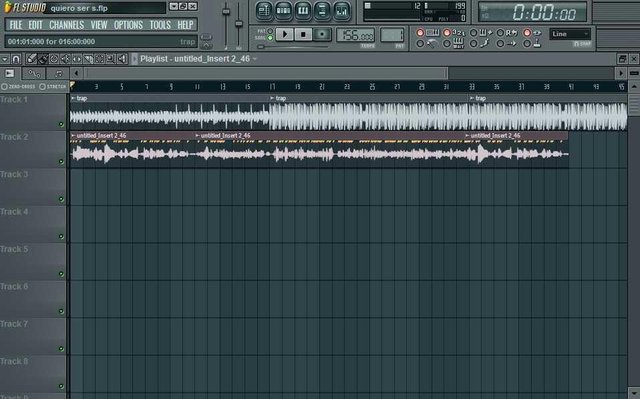The width and height of the screenshot is (640, 399).
Task: Open the Piano Roll window button
Action: coord(303,11)
